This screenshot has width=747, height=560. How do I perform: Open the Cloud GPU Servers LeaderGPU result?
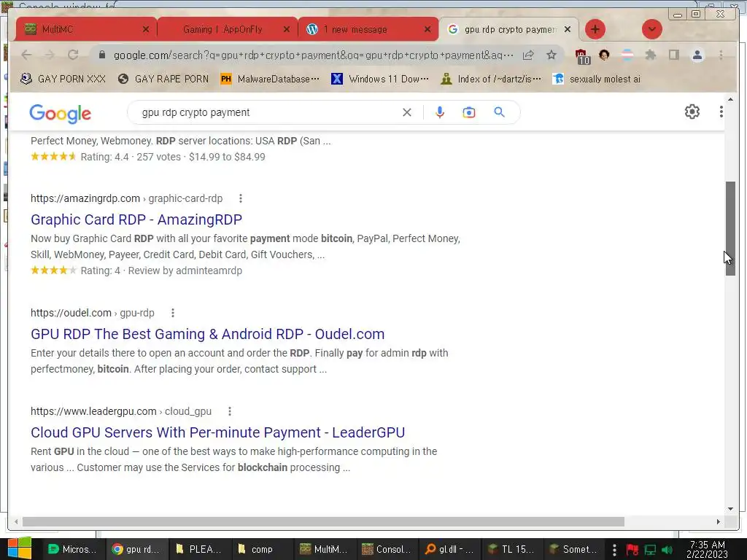click(x=217, y=432)
